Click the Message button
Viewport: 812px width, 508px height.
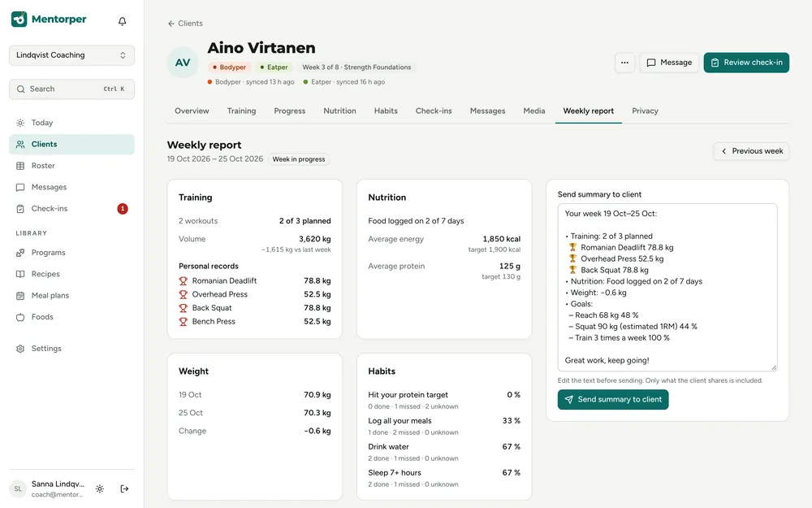point(669,63)
